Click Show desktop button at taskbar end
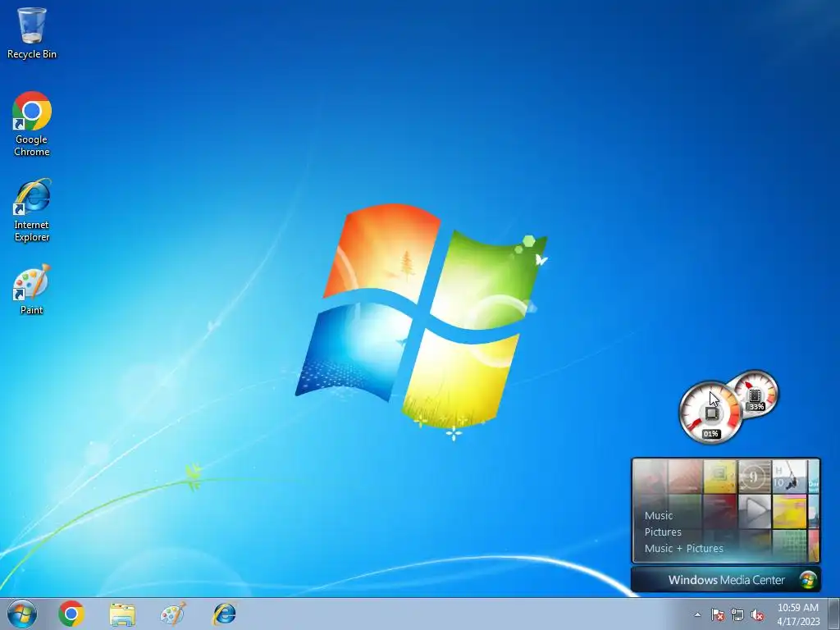The image size is (840, 630). click(x=834, y=614)
